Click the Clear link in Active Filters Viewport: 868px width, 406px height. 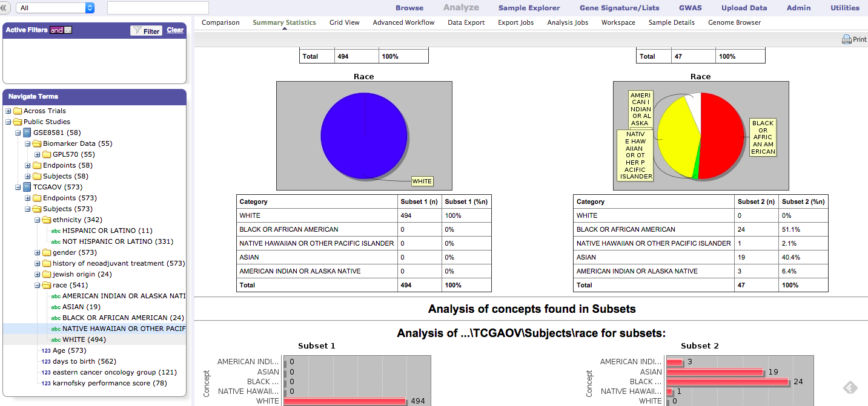pyautogui.click(x=175, y=30)
